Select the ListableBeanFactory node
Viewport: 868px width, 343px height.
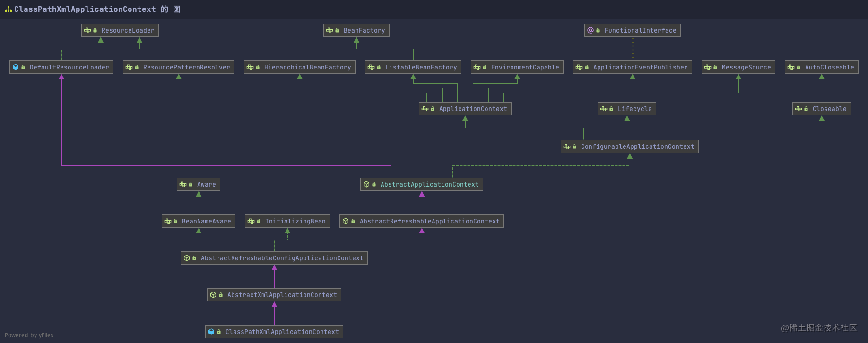pos(413,67)
